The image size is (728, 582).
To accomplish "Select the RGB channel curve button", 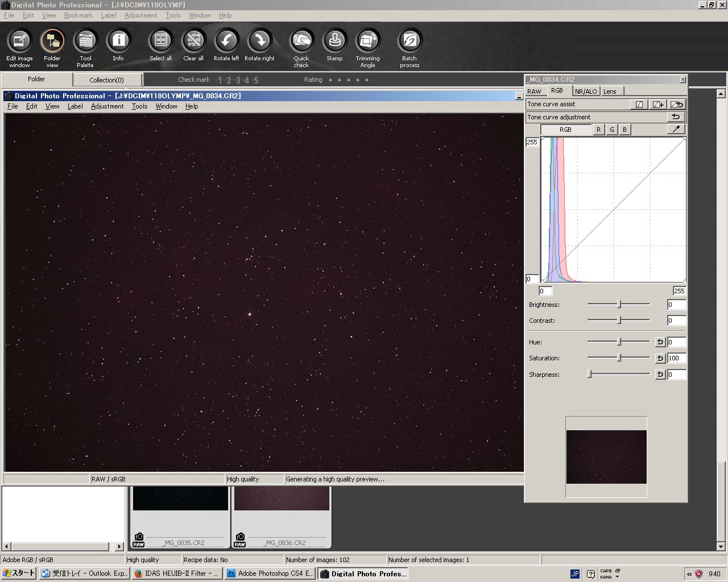I will [x=565, y=130].
